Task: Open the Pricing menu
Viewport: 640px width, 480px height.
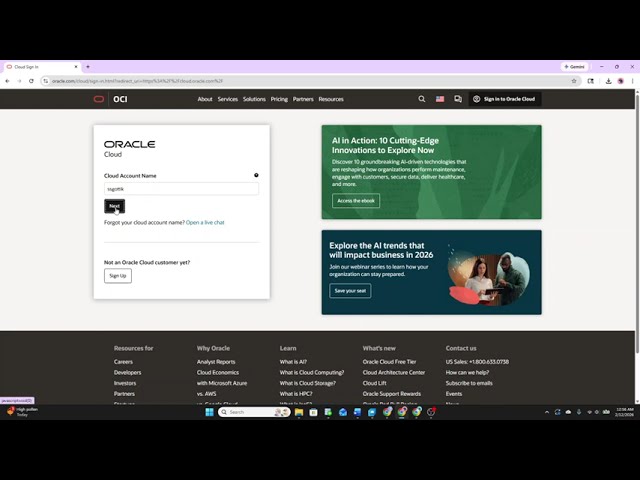Action: [279, 99]
